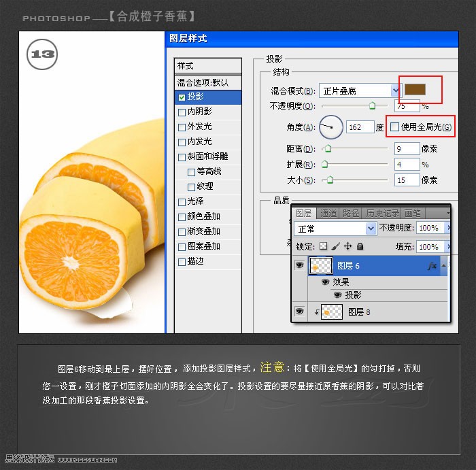Click the angle dial control

pos(331,127)
